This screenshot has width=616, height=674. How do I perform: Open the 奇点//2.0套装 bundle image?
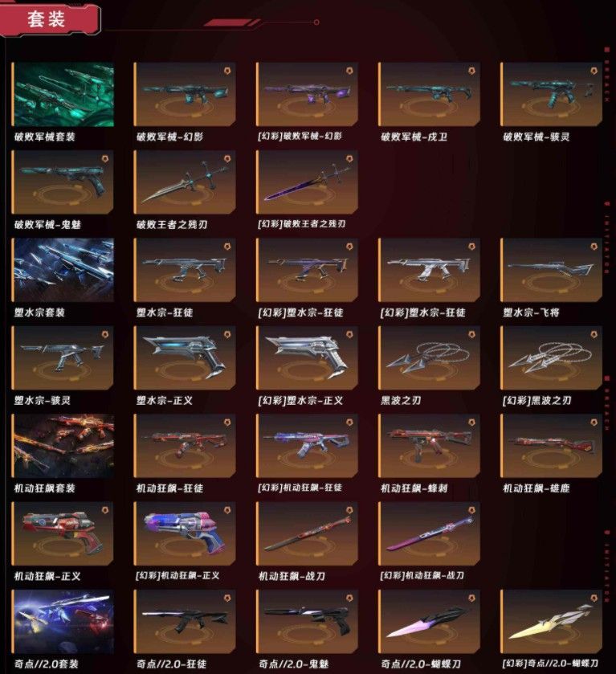63,622
